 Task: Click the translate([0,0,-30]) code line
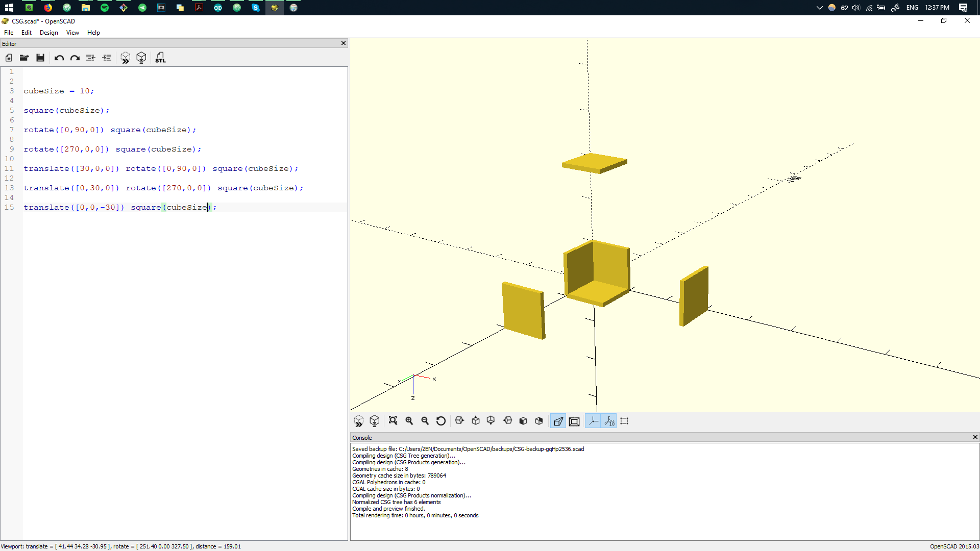point(120,207)
